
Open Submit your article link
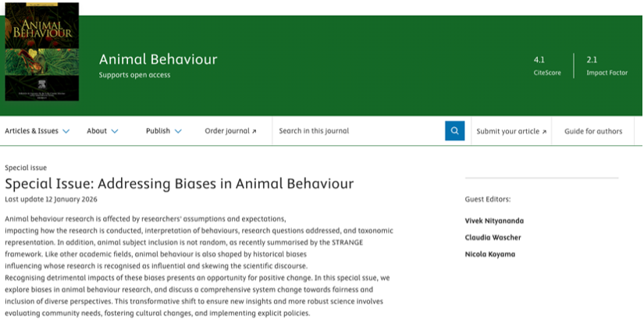[511, 131]
